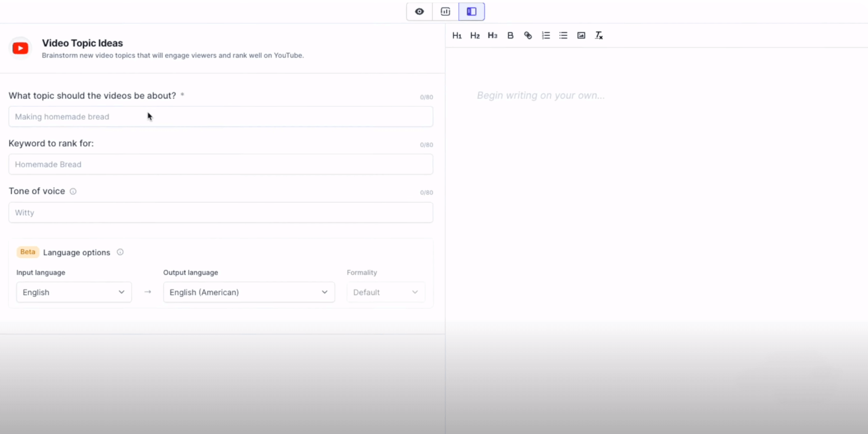The image size is (868, 434).
Task: Open the Formality dropdown
Action: click(x=386, y=292)
